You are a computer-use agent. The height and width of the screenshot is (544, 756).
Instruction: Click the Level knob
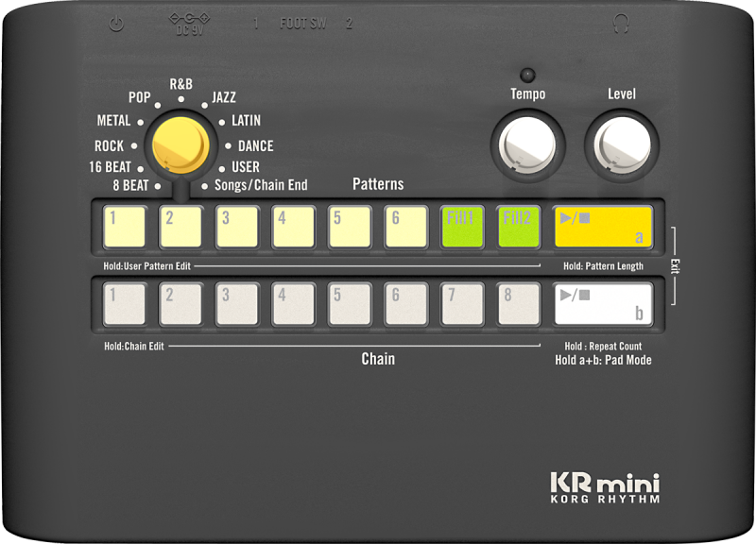coord(622,145)
